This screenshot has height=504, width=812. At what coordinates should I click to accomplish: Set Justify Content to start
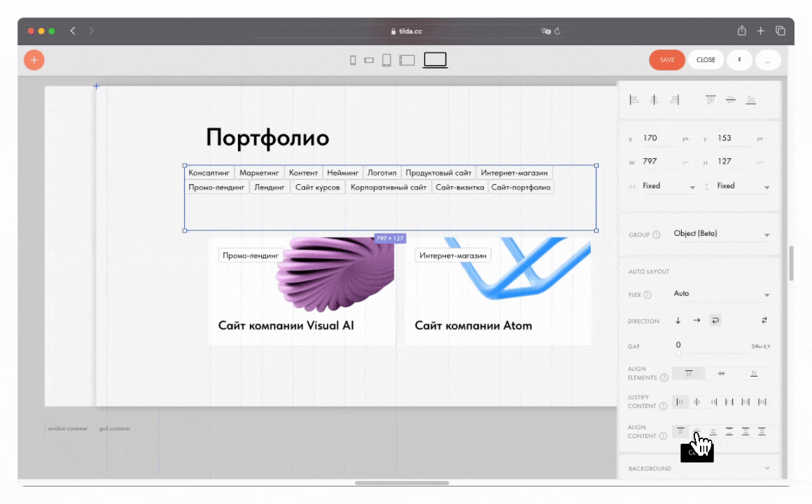point(680,402)
